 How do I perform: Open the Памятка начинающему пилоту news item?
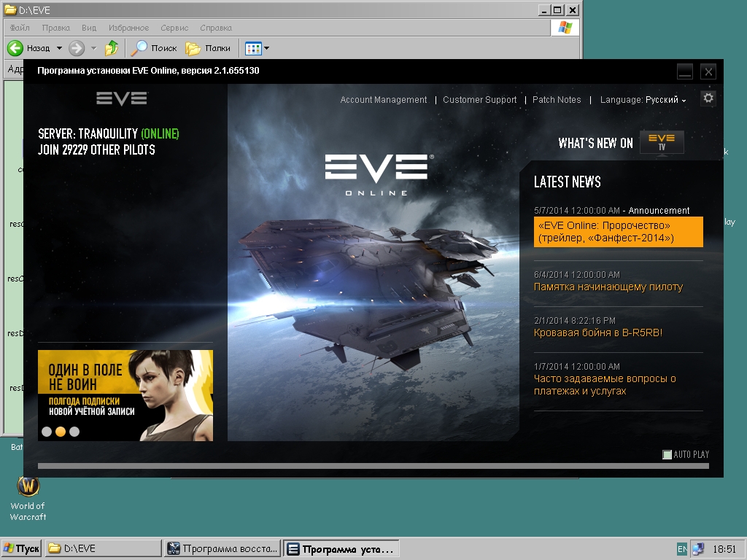click(608, 287)
